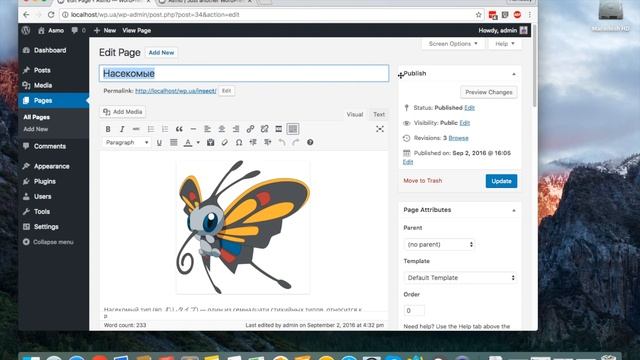Screen dimensions: 640x360
Task: Open the text color picker arrow
Action: 198,142
